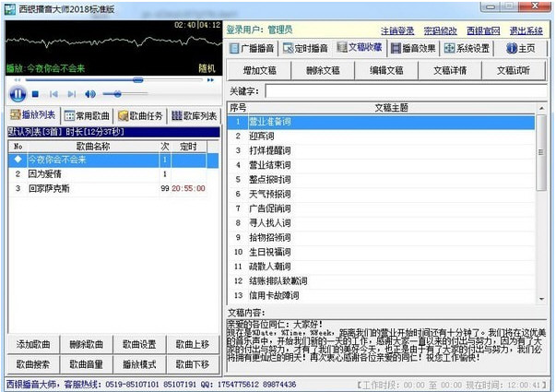The width and height of the screenshot is (556, 392).
Task: Click the 文稿内容 text area
Action: click(387, 346)
